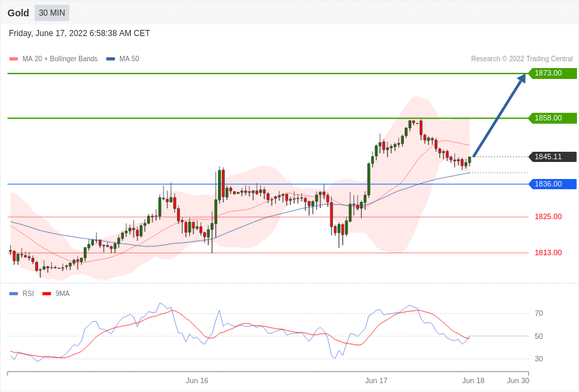Select the 1858.00 green resistance label

552,118
